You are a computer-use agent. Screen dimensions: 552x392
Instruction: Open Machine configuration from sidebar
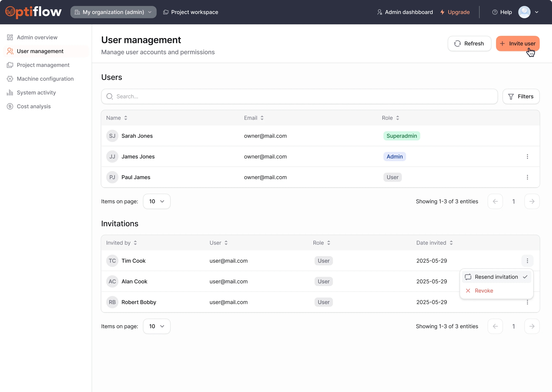click(45, 79)
